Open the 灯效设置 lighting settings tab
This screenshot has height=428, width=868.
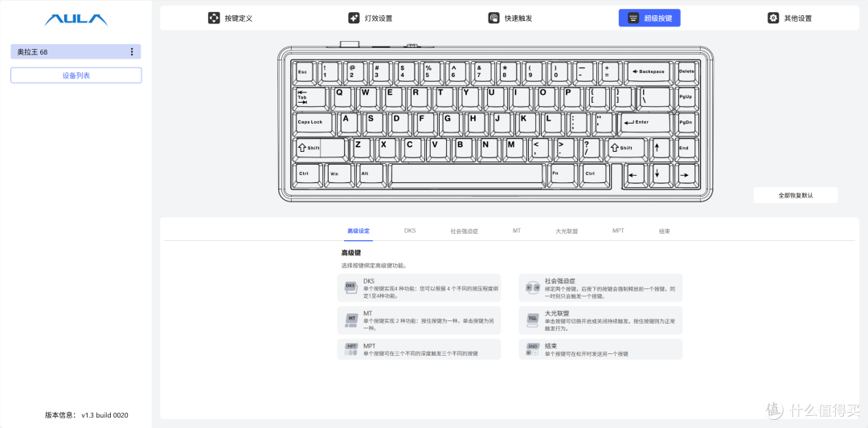click(x=370, y=18)
